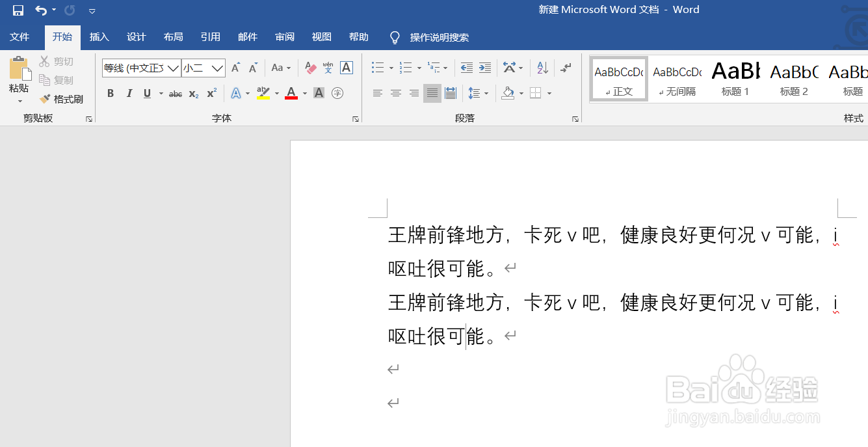Switch to the 插入 tab
The height and width of the screenshot is (447, 868).
99,37
